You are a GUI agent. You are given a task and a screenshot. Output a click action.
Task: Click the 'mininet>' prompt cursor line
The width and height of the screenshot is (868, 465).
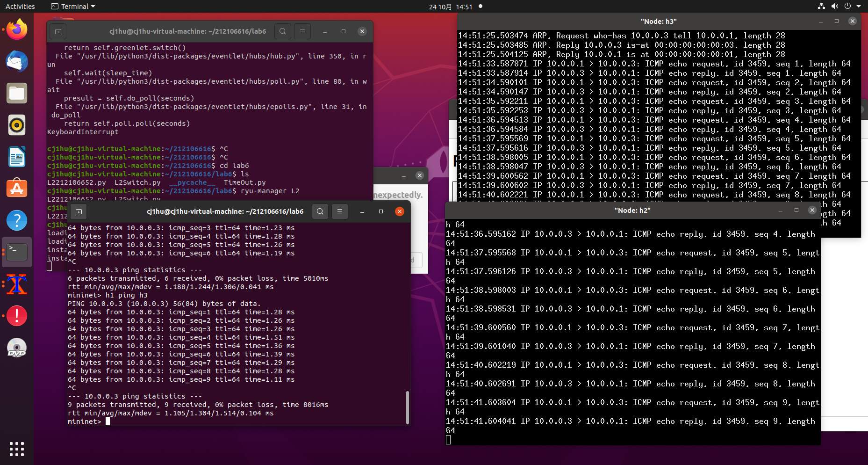[x=89, y=421]
